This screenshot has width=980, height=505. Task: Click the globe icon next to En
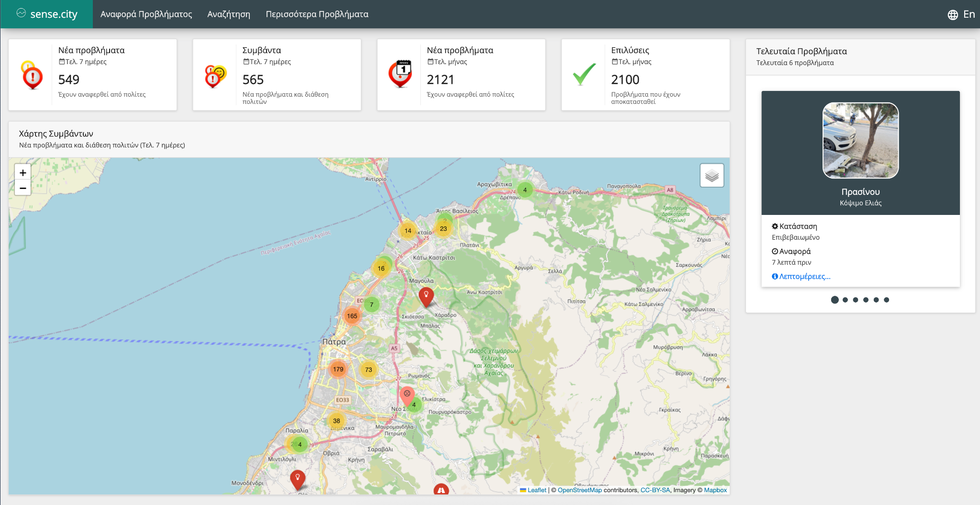[x=952, y=14]
